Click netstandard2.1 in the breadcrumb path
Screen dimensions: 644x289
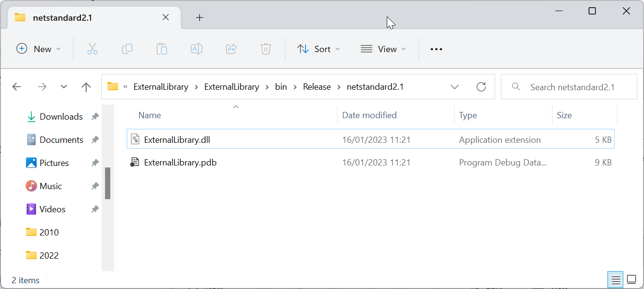point(375,87)
